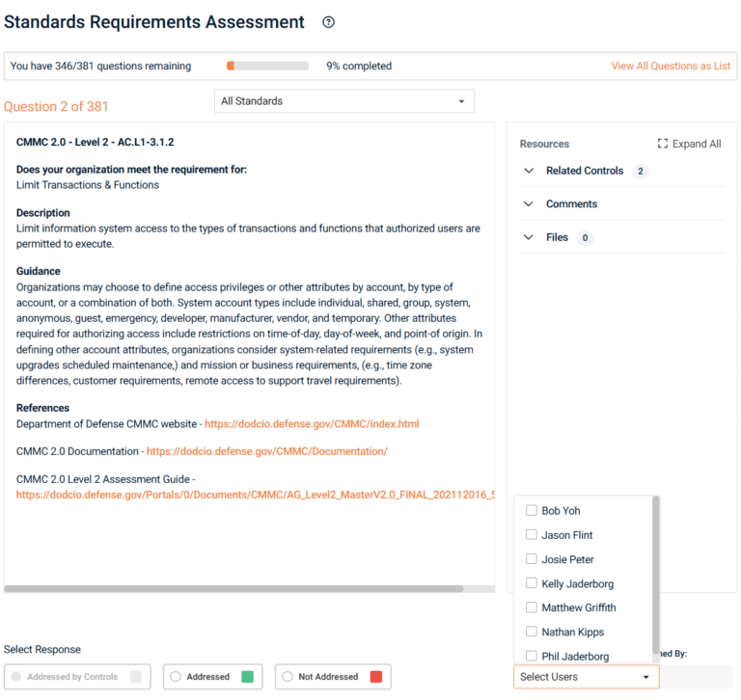Click the Expand All label

click(697, 144)
